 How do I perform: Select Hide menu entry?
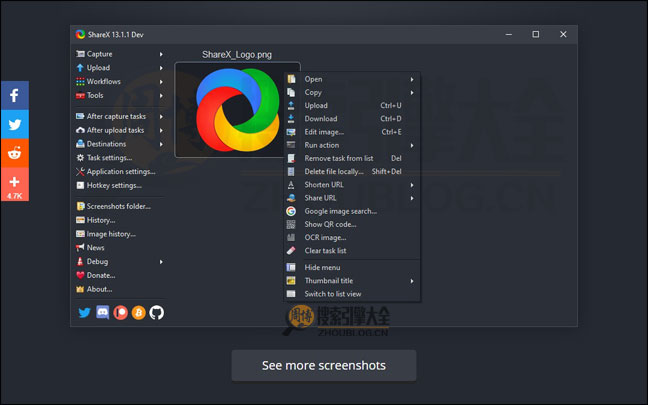click(x=352, y=267)
